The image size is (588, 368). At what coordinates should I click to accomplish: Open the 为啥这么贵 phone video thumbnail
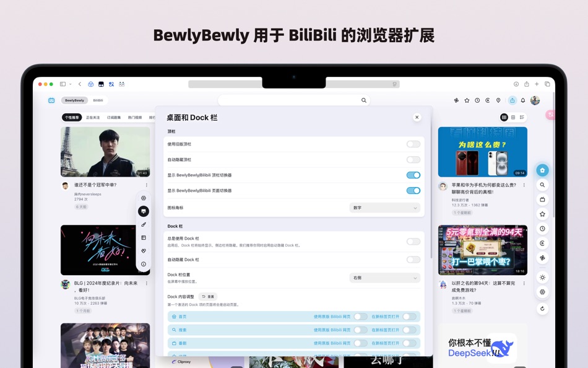(x=483, y=152)
